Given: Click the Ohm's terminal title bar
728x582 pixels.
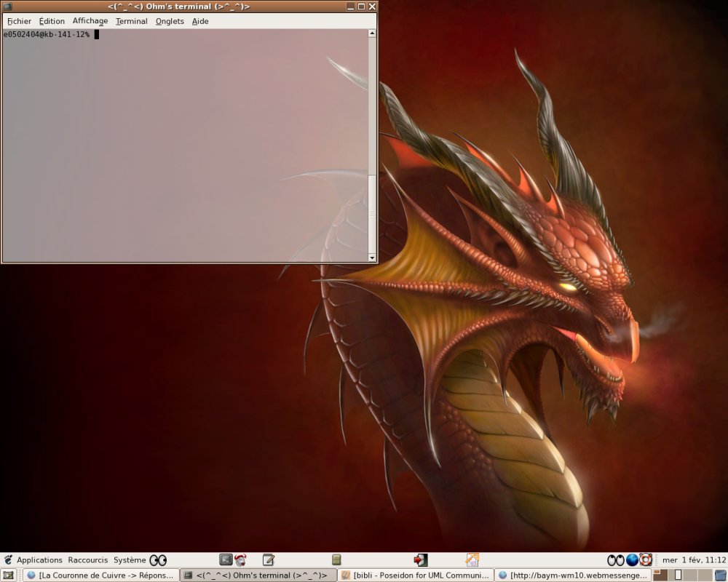Looking at the screenshot, I should click(x=179, y=7).
